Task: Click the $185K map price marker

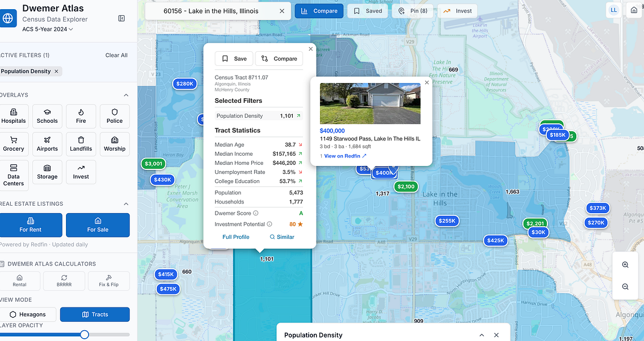Action: [558, 135]
